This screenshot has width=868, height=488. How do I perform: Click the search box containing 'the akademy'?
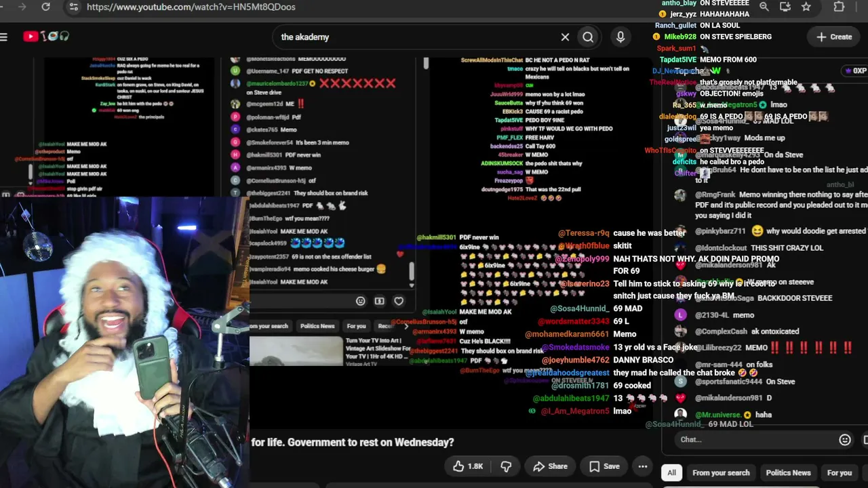coord(414,37)
